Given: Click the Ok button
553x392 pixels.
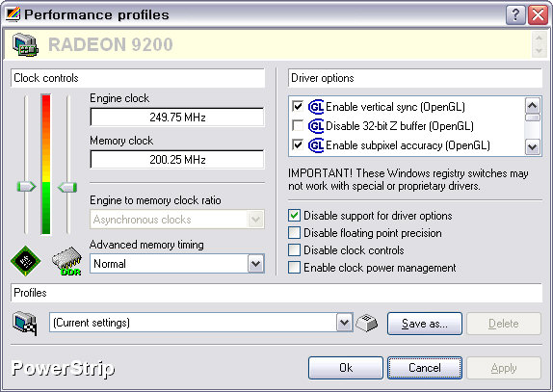Looking at the screenshot, I should pos(346,368).
